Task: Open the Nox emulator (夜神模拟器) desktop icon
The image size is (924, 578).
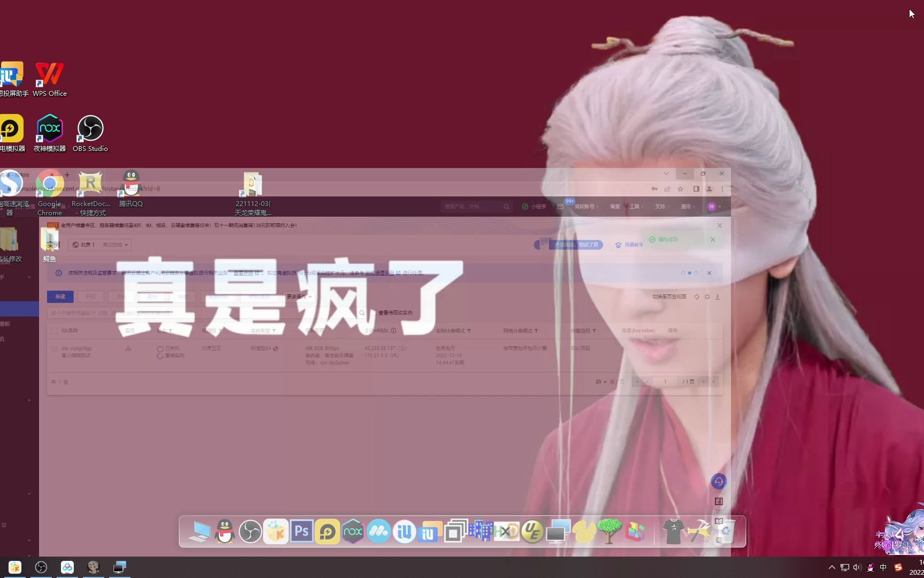Action: click(50, 134)
